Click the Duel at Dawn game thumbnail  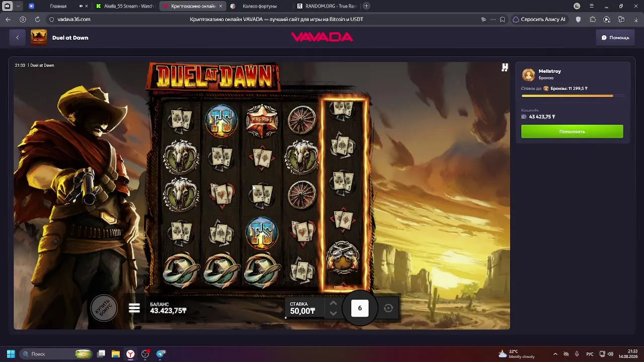pos(39,38)
